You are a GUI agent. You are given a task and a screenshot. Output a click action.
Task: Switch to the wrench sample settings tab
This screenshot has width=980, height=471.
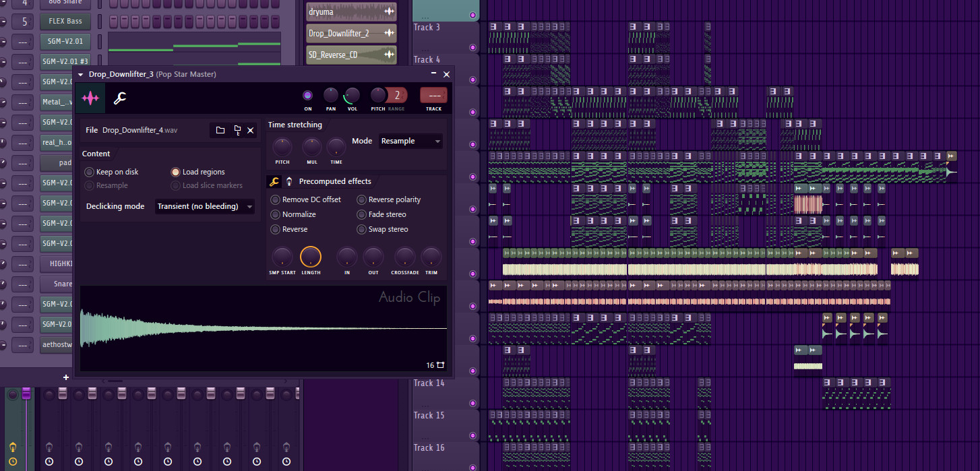pyautogui.click(x=120, y=98)
